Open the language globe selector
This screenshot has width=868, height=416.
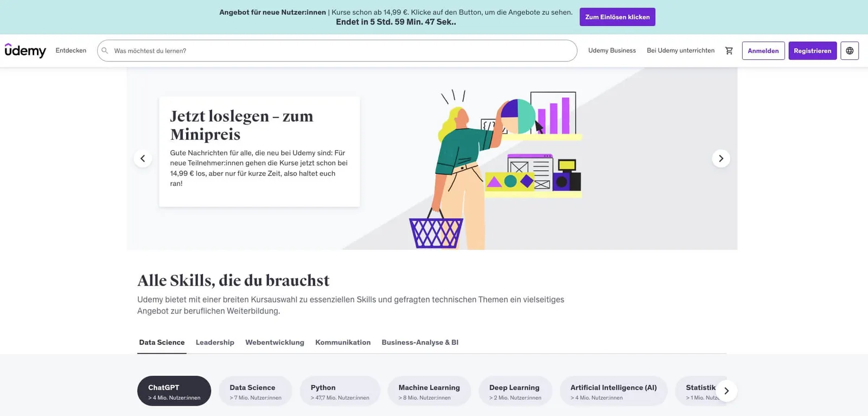tap(850, 51)
